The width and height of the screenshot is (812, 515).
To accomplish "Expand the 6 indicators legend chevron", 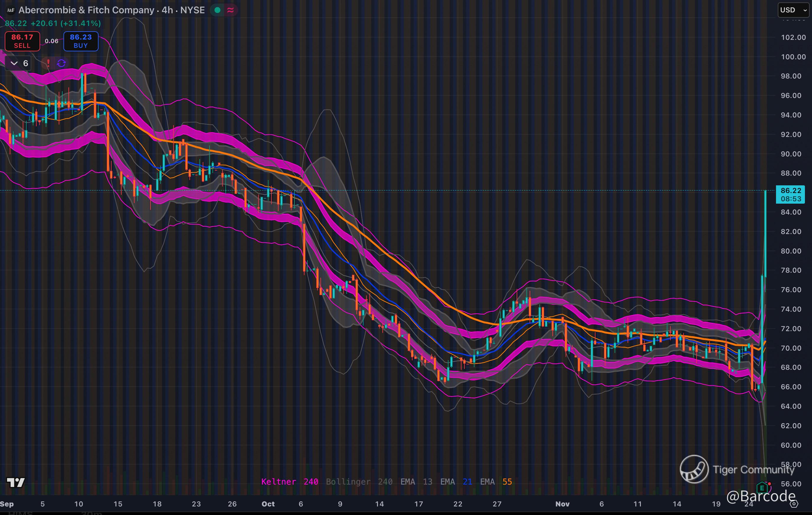I will click(x=14, y=63).
